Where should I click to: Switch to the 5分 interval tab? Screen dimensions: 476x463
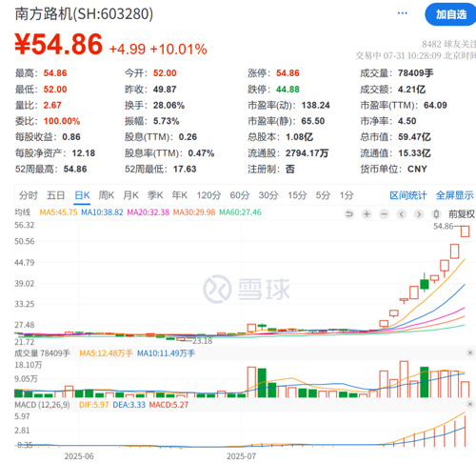(x=323, y=195)
